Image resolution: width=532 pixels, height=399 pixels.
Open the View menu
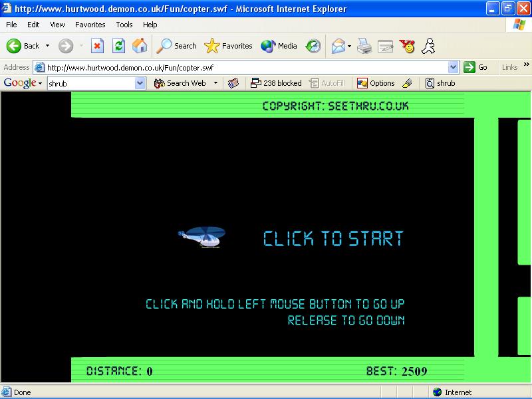point(57,25)
